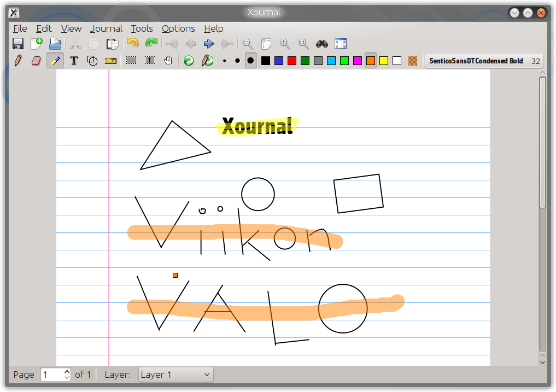The image size is (556, 392).
Task: Go to the previous page
Action: coord(190,44)
